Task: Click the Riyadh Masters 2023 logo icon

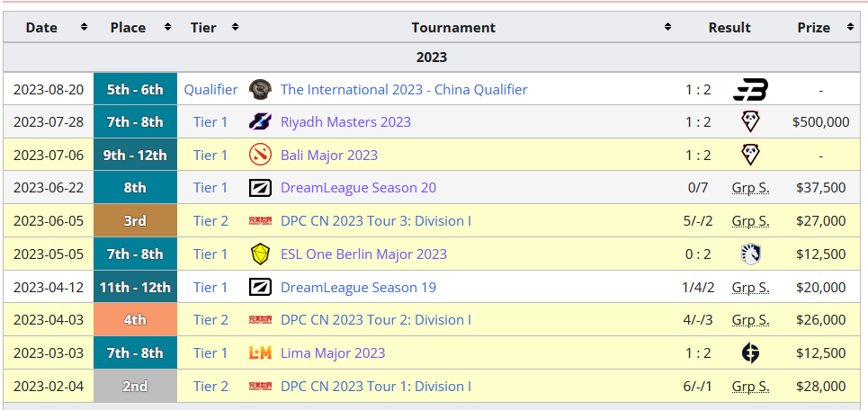Action: (260, 122)
